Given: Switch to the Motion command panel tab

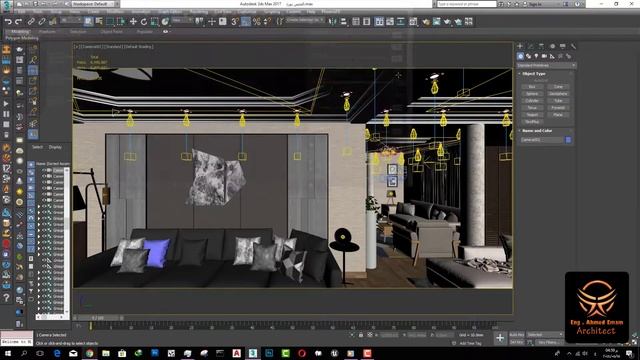Looking at the screenshot, I should coord(552,46).
